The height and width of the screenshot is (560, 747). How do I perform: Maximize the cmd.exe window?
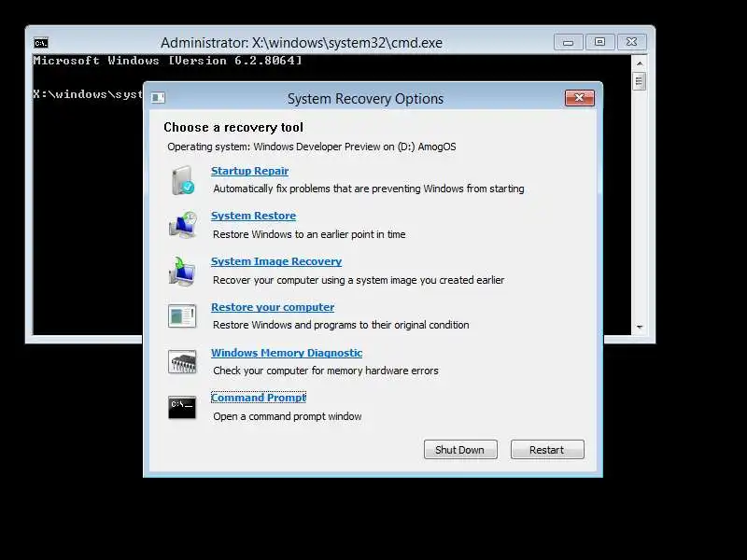tap(599, 42)
